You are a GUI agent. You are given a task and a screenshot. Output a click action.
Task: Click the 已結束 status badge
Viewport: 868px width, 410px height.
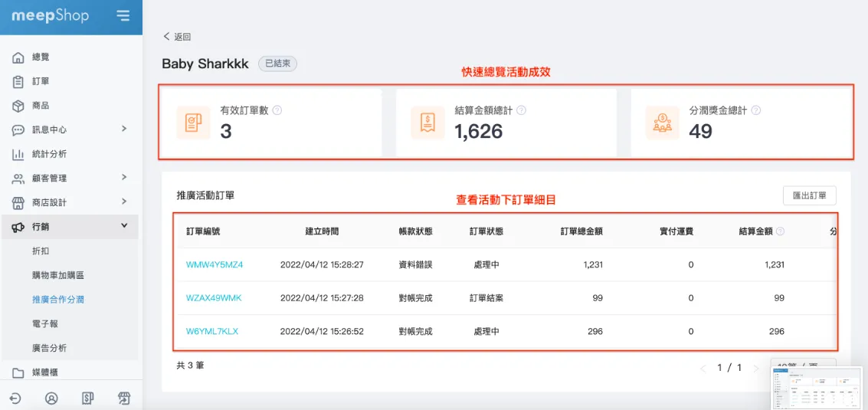278,64
